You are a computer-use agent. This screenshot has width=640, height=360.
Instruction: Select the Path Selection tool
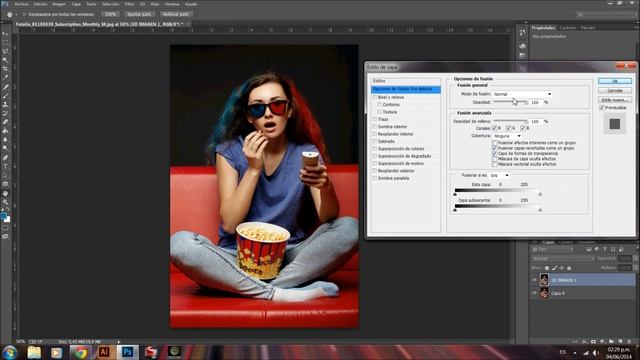pos(5,175)
